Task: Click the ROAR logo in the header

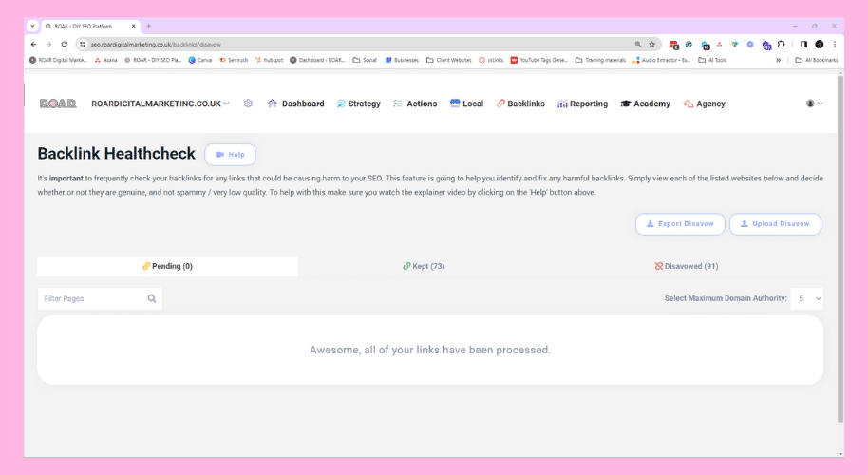Action: pos(58,104)
